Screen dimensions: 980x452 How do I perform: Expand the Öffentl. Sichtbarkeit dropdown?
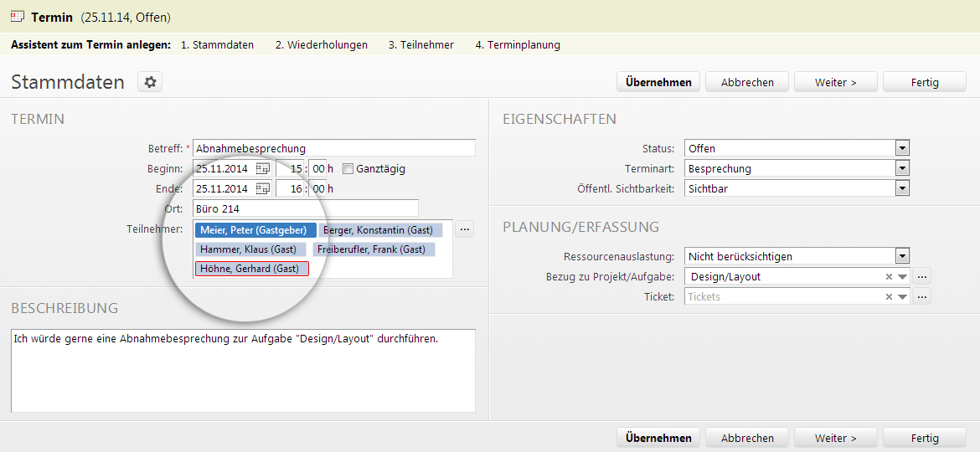(902, 188)
